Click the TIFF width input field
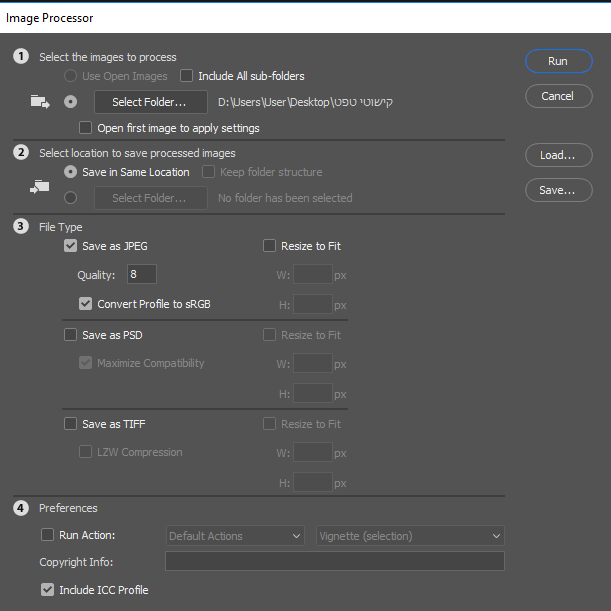Image resolution: width=611 pixels, height=611 pixels. pos(313,452)
